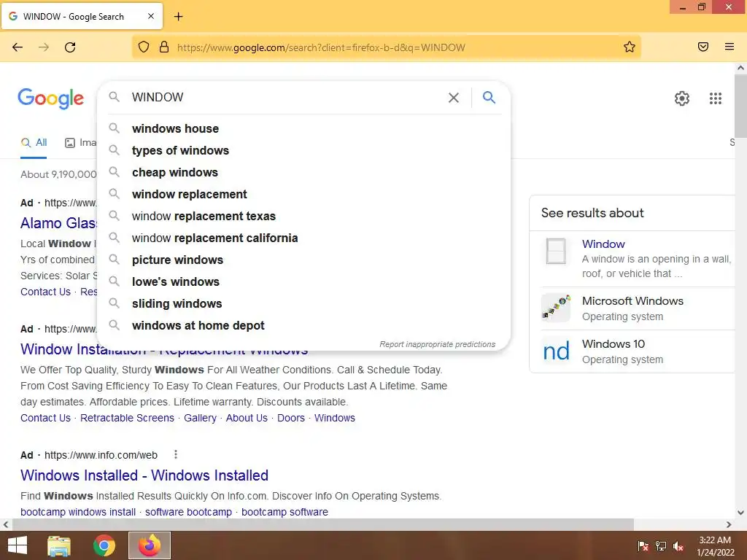Viewport: 747px width, 560px height.
Task: Open the Window Installation ad title
Action: click(x=164, y=350)
